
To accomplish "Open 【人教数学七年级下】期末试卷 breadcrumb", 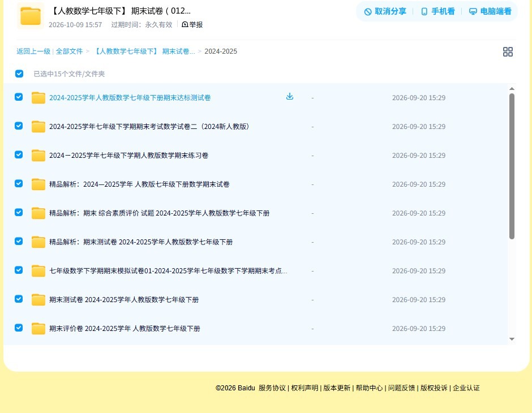I will pos(143,51).
